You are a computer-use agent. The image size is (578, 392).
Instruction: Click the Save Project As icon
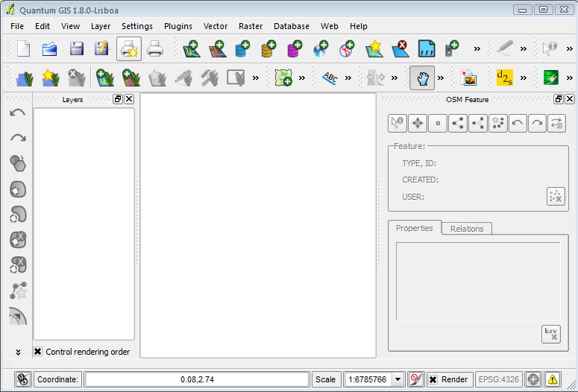[x=102, y=48]
